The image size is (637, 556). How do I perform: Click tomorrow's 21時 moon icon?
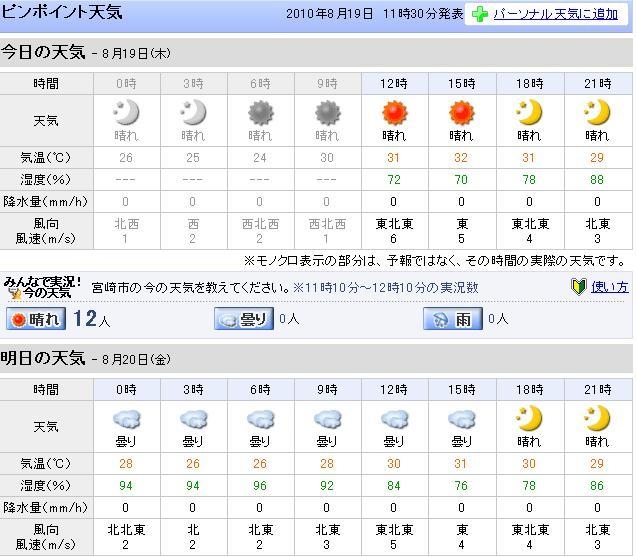pos(597,418)
